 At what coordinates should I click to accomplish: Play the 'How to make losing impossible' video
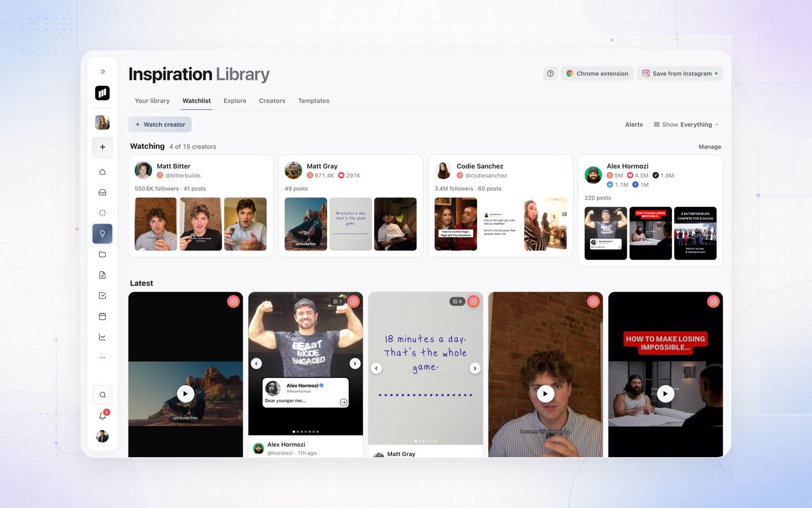tap(665, 394)
